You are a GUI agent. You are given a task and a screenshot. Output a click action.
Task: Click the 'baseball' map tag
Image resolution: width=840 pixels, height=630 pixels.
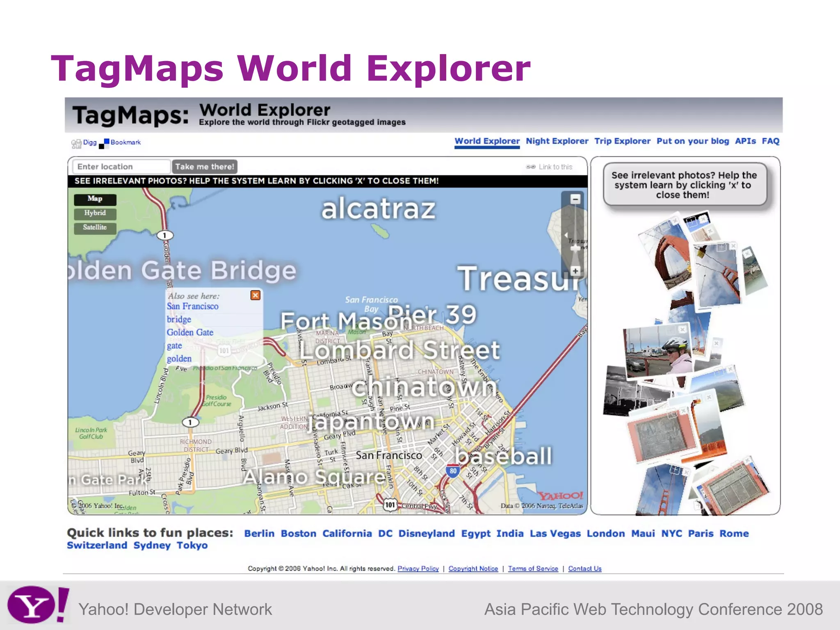point(503,456)
